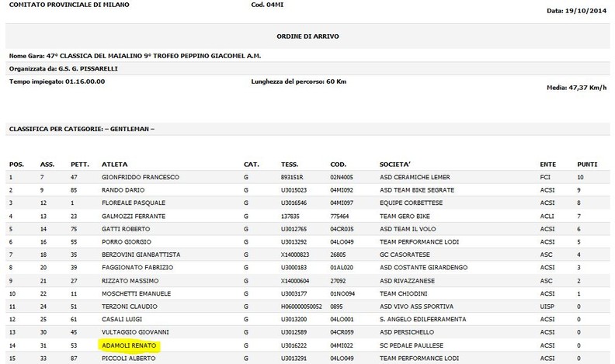
Task: Click the CLASSIFICA PER CATEGORIE GENTLEMAN heading
Action: [x=82, y=129]
